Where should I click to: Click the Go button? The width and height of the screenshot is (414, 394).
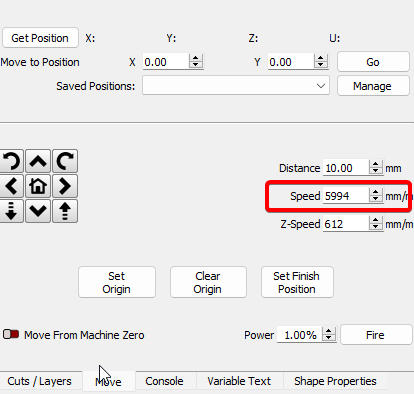pyautogui.click(x=373, y=62)
